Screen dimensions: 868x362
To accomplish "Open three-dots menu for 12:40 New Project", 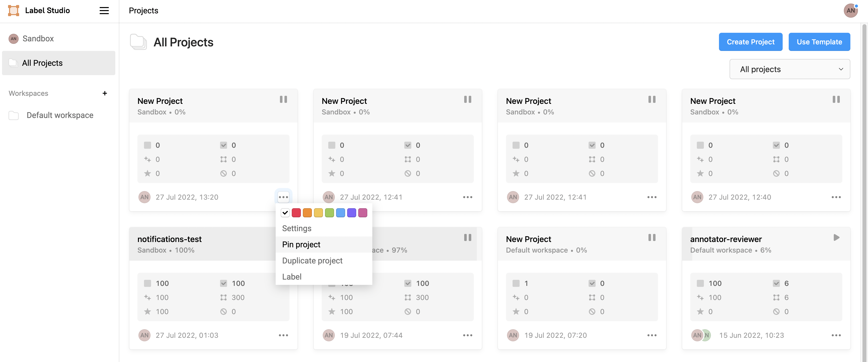I will click(x=836, y=197).
